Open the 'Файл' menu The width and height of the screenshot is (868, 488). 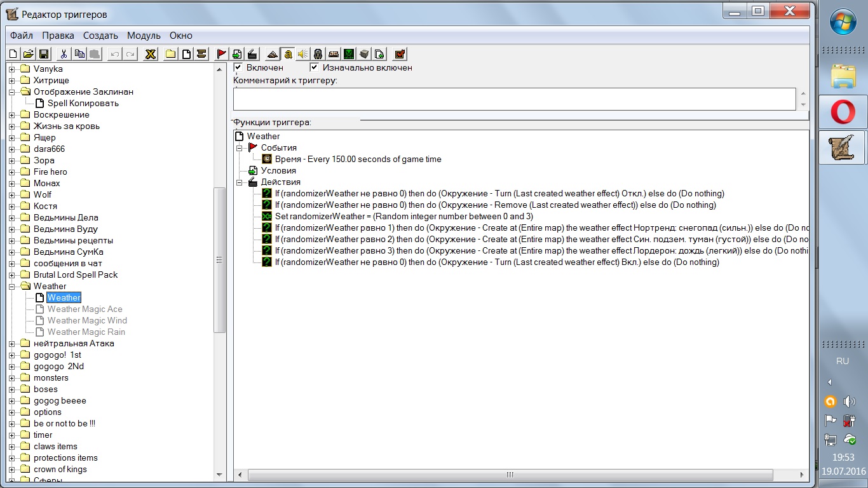click(x=22, y=36)
